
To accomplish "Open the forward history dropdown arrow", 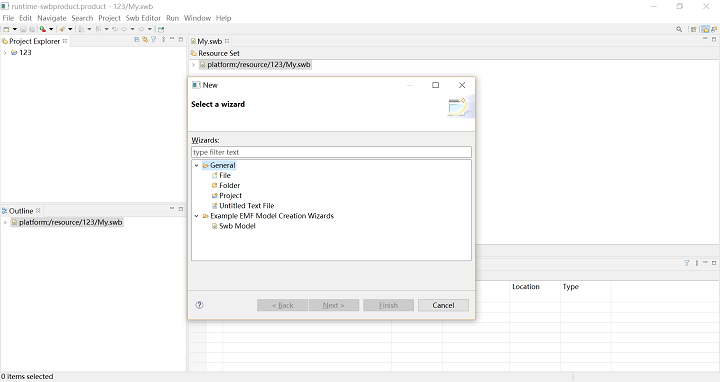I will (x=150, y=29).
